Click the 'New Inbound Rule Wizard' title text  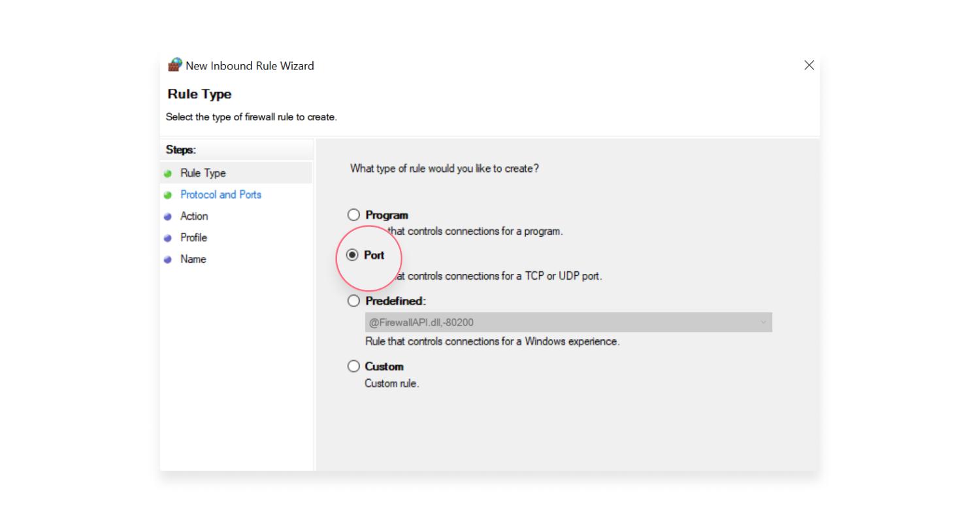point(250,66)
